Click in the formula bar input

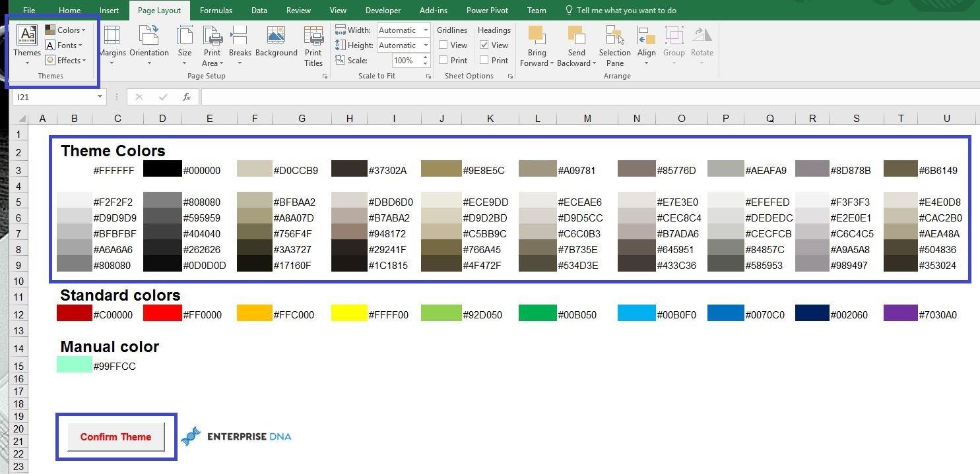click(x=590, y=97)
